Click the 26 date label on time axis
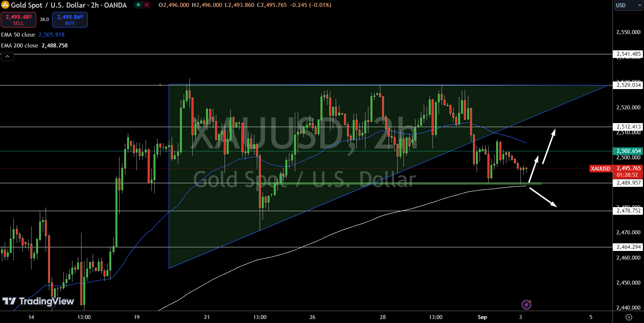 [313, 317]
